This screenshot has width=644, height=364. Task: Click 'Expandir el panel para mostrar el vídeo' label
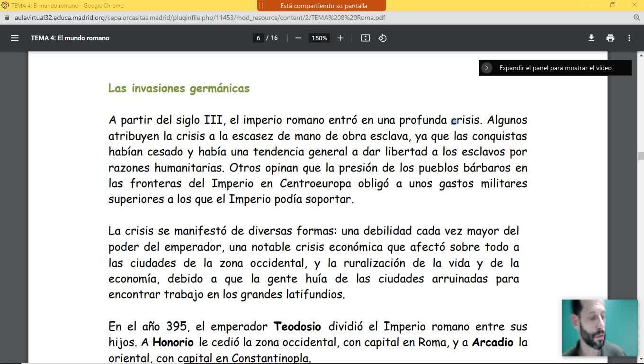pyautogui.click(x=555, y=68)
